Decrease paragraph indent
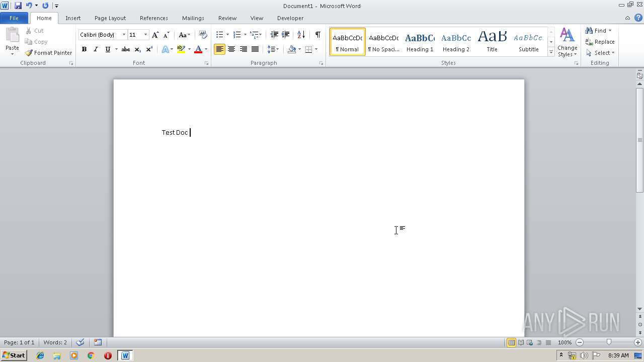The height and width of the screenshot is (362, 644). click(274, 35)
